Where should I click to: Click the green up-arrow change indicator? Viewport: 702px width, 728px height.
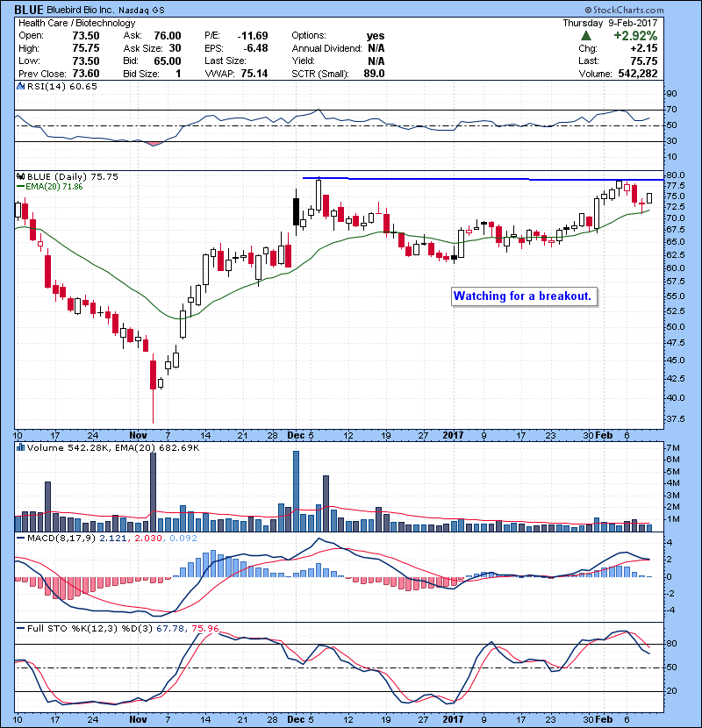(586, 36)
